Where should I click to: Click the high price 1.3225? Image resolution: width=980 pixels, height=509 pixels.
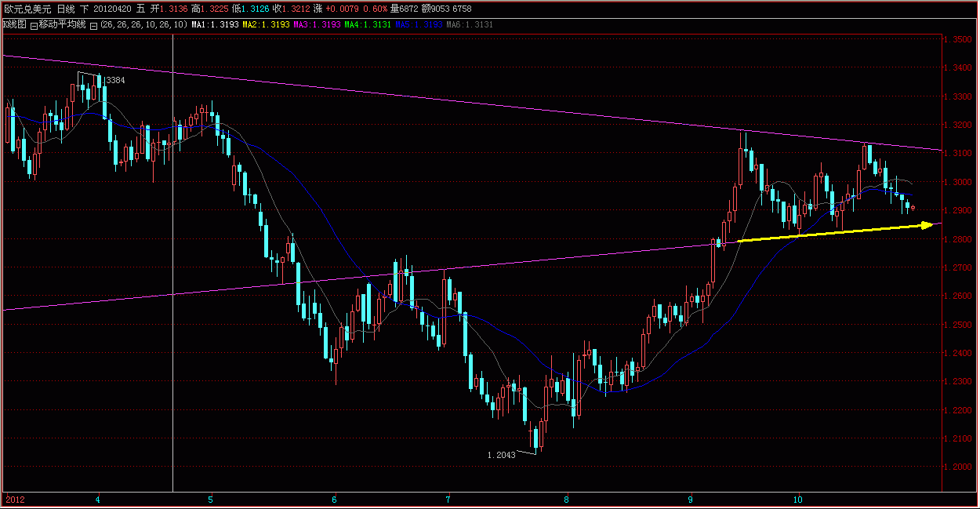[x=214, y=9]
